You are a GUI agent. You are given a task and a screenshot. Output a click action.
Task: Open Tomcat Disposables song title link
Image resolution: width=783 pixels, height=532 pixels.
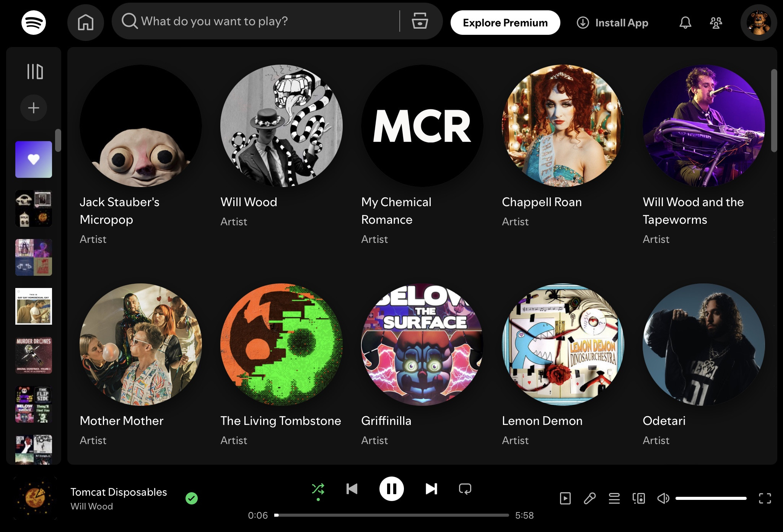pos(119,492)
